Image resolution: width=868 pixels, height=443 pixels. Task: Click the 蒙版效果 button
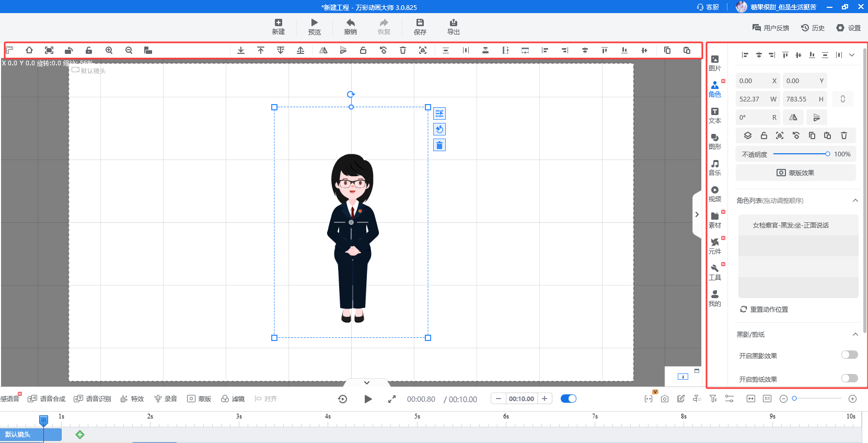[795, 173]
